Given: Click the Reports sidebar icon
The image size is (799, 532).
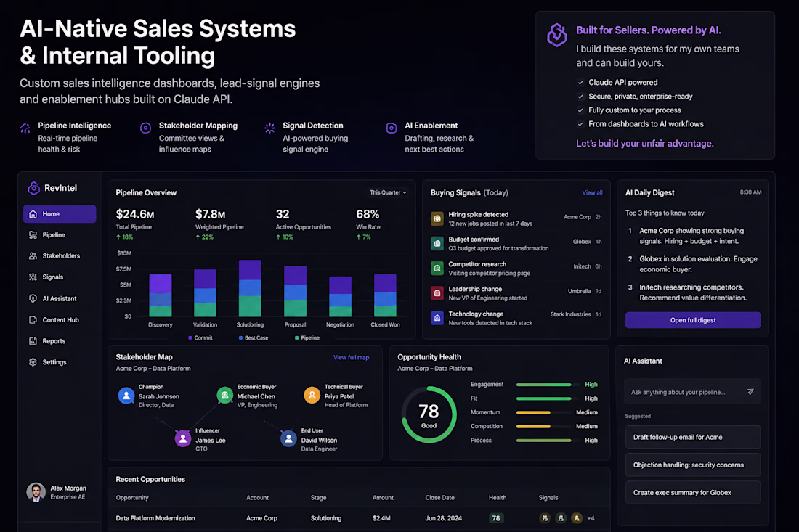Looking at the screenshot, I should click(x=33, y=341).
